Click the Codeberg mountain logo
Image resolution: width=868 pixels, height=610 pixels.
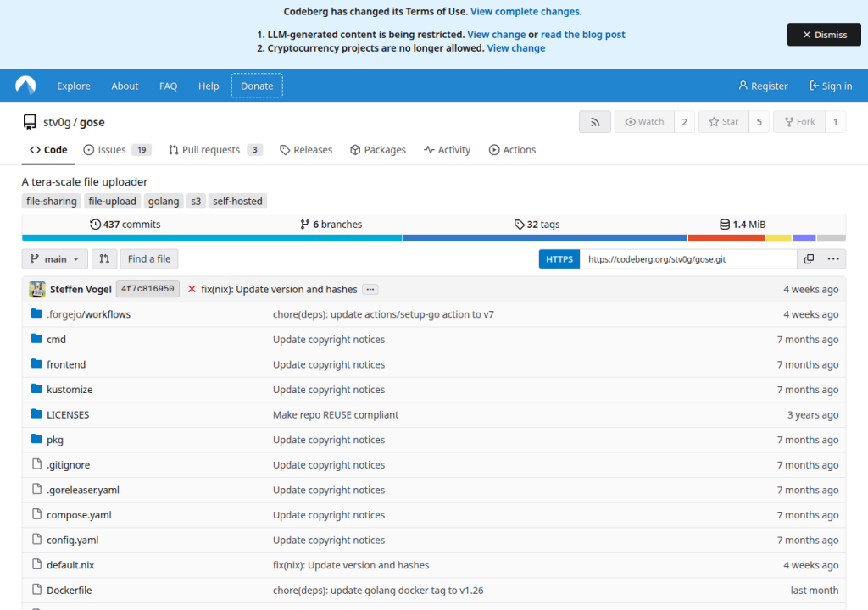25,86
